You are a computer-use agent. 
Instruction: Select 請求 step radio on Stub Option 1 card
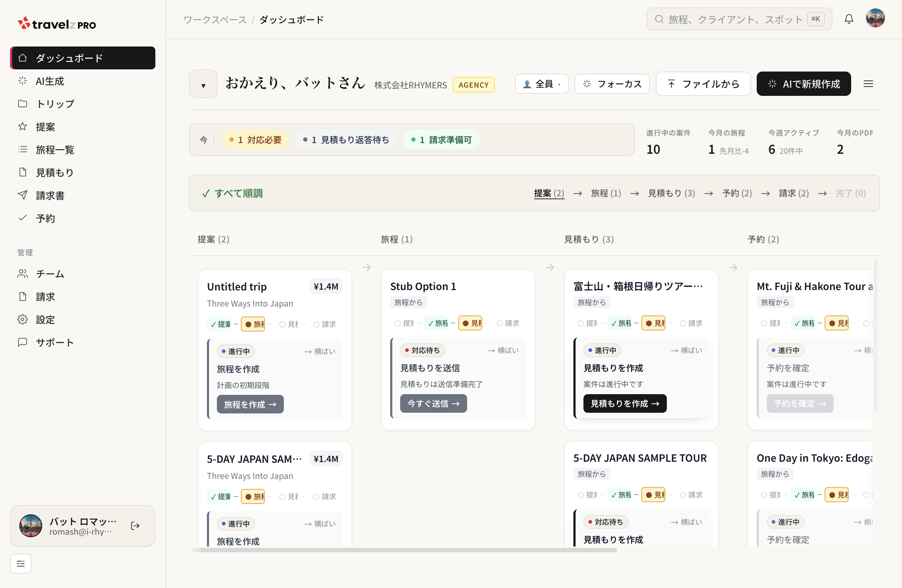point(508,323)
